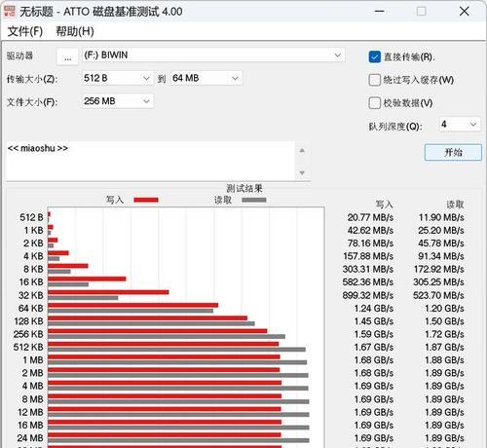Enable bypass write cache (W) checkbox
This screenshot has height=448, width=487.
click(x=375, y=80)
